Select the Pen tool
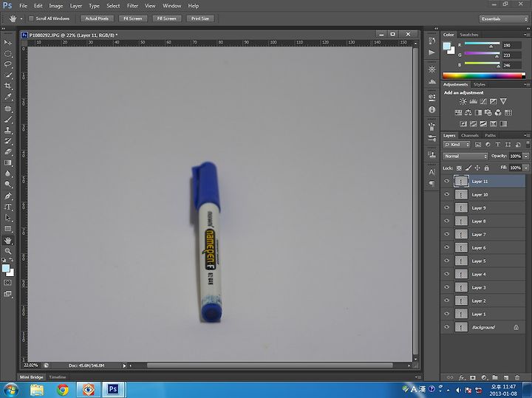Screen dimensions: 532x398 pyautogui.click(x=8, y=196)
